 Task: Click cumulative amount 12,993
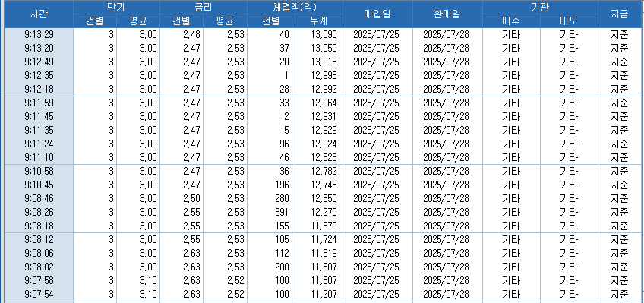tap(319, 75)
